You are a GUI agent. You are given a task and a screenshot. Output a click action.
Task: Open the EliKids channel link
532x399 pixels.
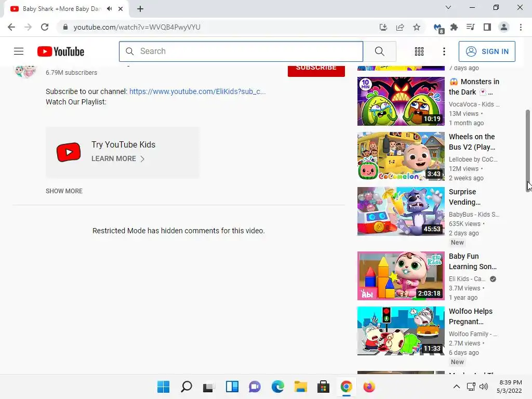[x=197, y=91]
